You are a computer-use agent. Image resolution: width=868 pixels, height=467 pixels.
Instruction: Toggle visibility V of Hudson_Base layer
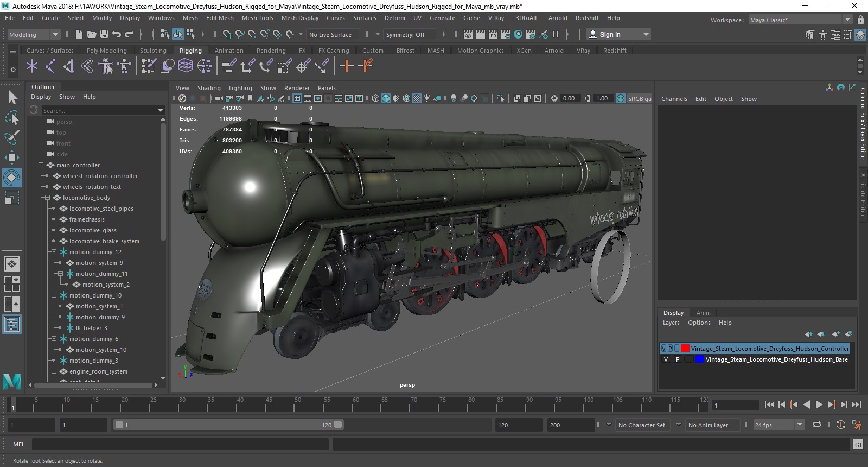click(666, 359)
